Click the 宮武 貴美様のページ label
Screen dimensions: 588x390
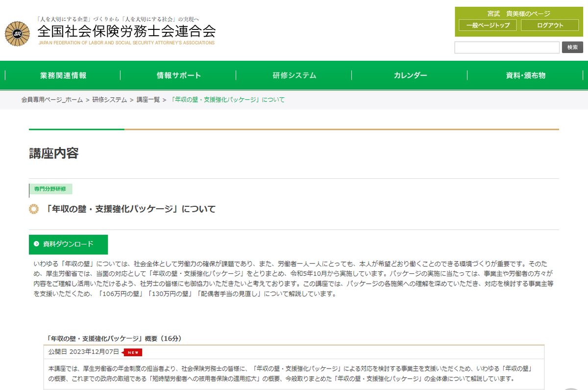tap(519, 14)
